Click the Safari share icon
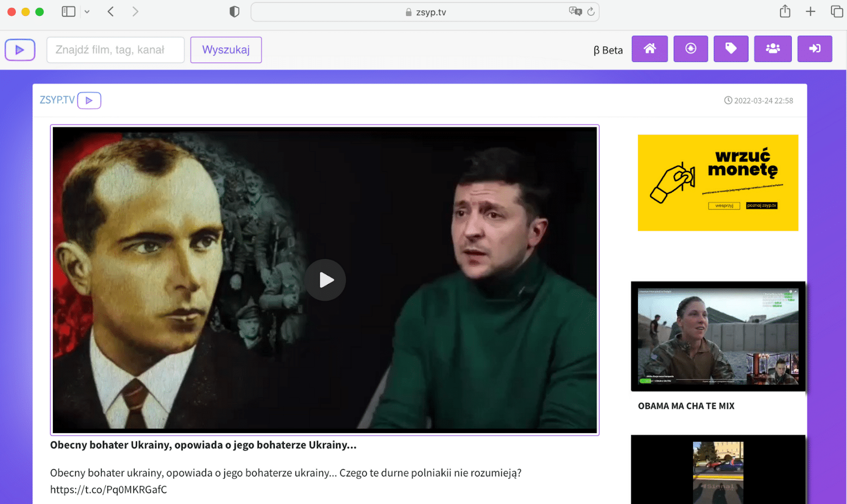This screenshot has height=504, width=847. [785, 12]
